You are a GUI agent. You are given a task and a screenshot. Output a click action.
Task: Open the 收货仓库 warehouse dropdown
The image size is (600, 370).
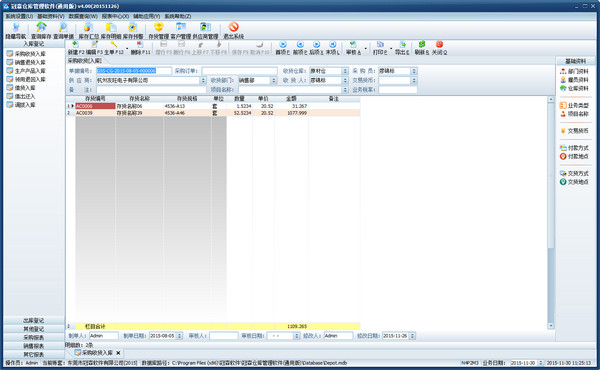click(345, 71)
